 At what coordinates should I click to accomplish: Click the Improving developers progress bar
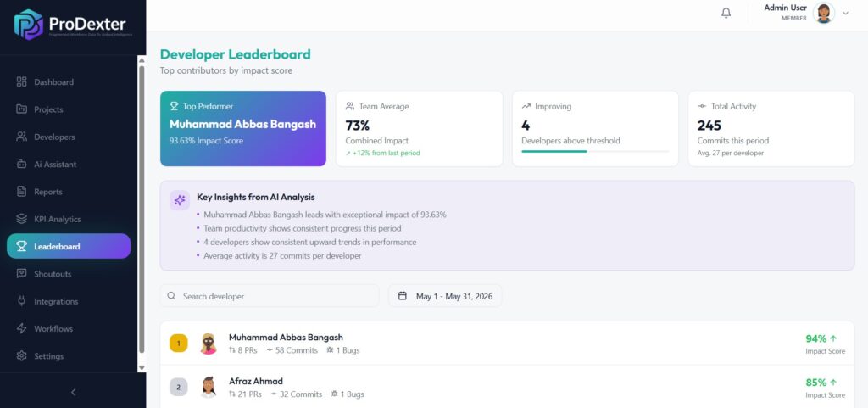[595, 151]
